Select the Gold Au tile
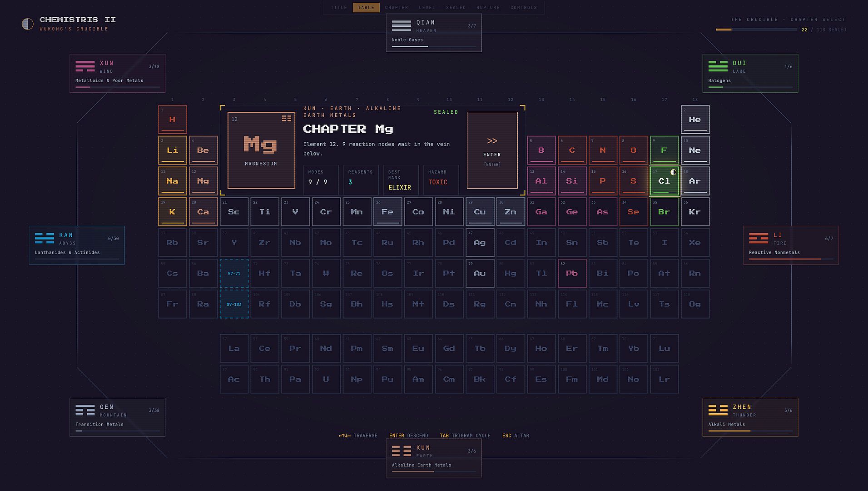The width and height of the screenshot is (868, 491). point(480,273)
